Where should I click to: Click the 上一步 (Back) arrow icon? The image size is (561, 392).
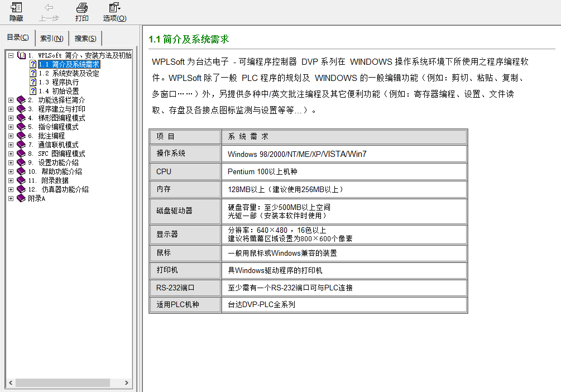tap(49, 10)
